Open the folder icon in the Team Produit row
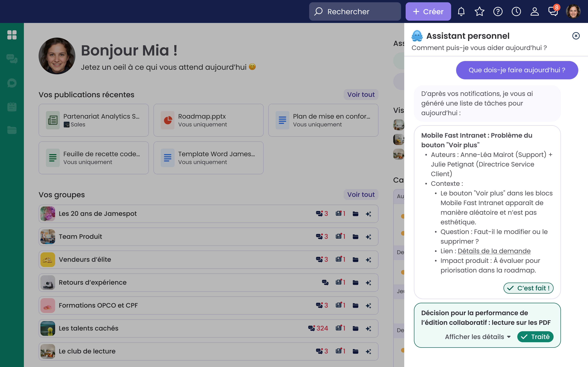Image resolution: width=588 pixels, height=367 pixels. (355, 237)
